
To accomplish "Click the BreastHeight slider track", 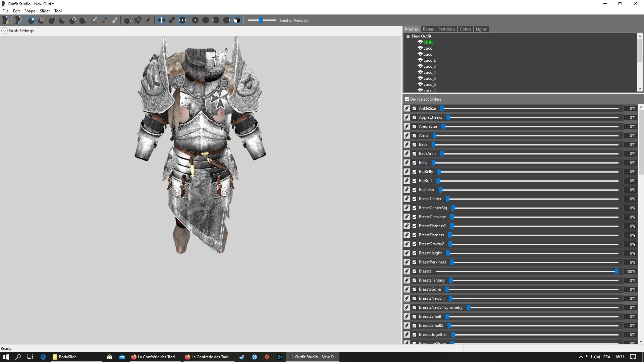I will (x=533, y=253).
